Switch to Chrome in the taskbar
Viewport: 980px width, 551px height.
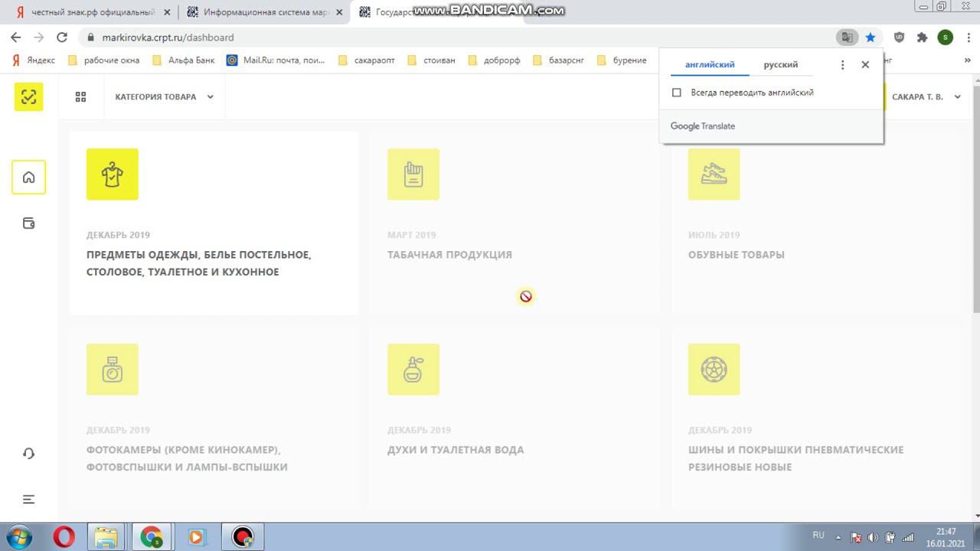(151, 536)
